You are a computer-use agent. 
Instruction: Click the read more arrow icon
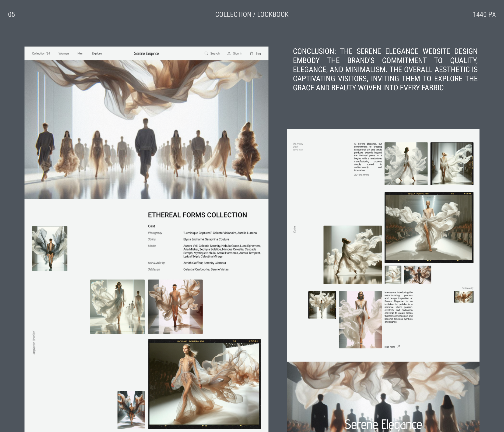point(399,346)
